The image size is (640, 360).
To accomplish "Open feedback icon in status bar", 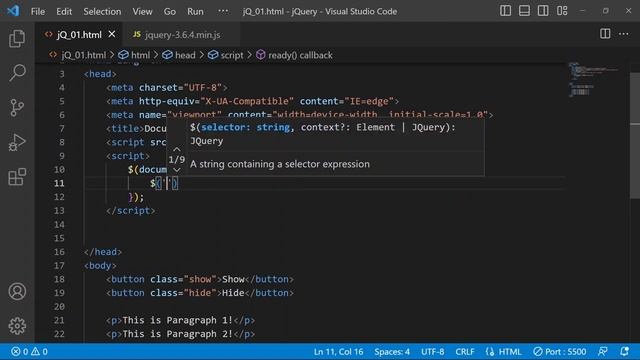I will click(602, 351).
